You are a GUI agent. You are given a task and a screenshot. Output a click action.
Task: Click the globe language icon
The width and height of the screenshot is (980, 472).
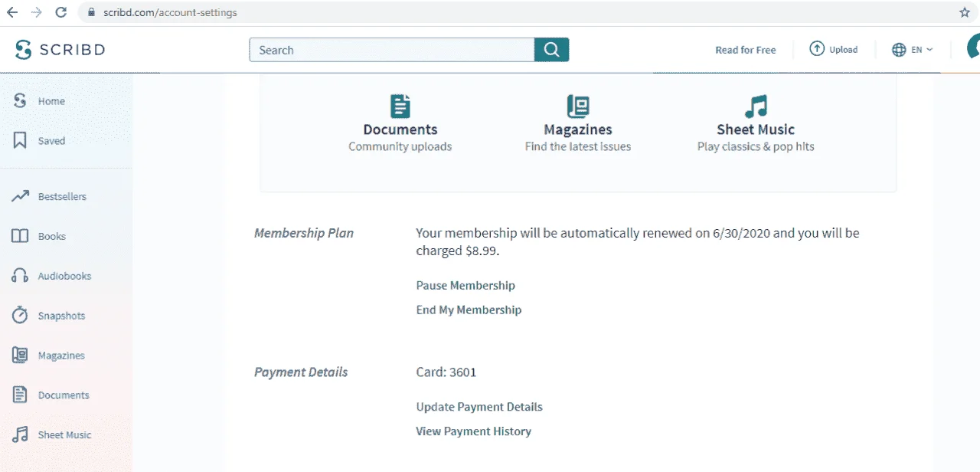coord(899,50)
